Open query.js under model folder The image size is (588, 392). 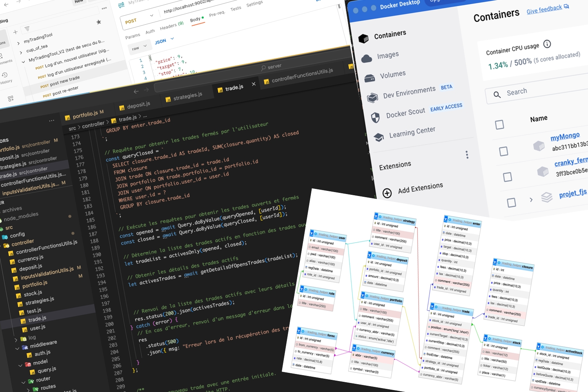[44, 370]
